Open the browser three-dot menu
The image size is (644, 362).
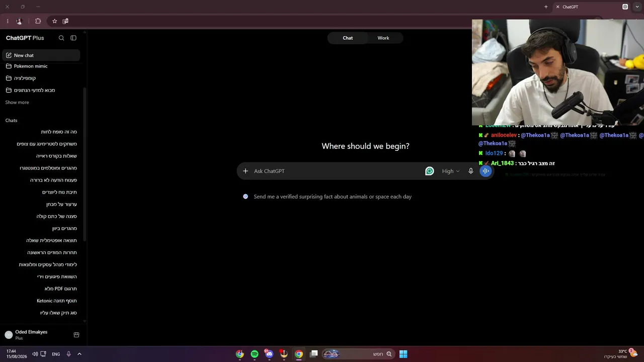pos(8,21)
